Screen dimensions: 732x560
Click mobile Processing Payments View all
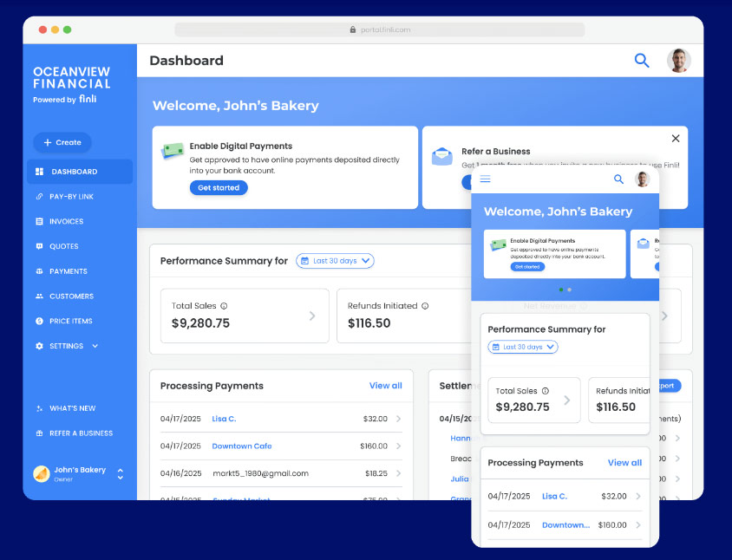pyautogui.click(x=624, y=462)
